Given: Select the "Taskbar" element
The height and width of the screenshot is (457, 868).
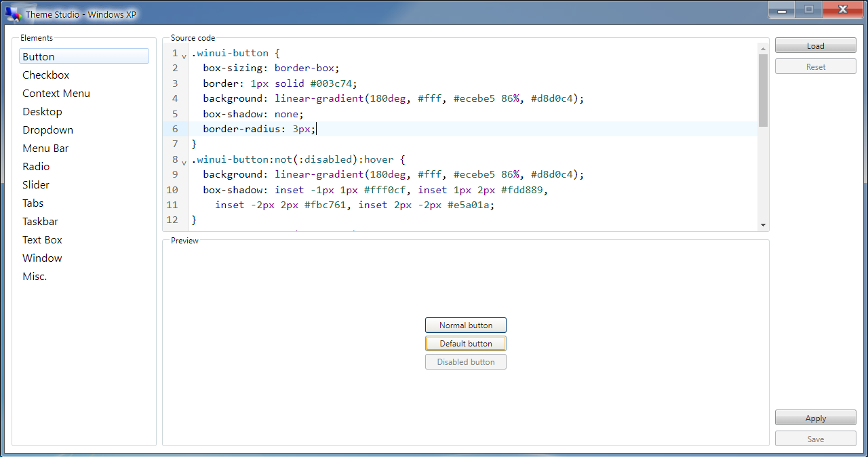Looking at the screenshot, I should tap(40, 221).
